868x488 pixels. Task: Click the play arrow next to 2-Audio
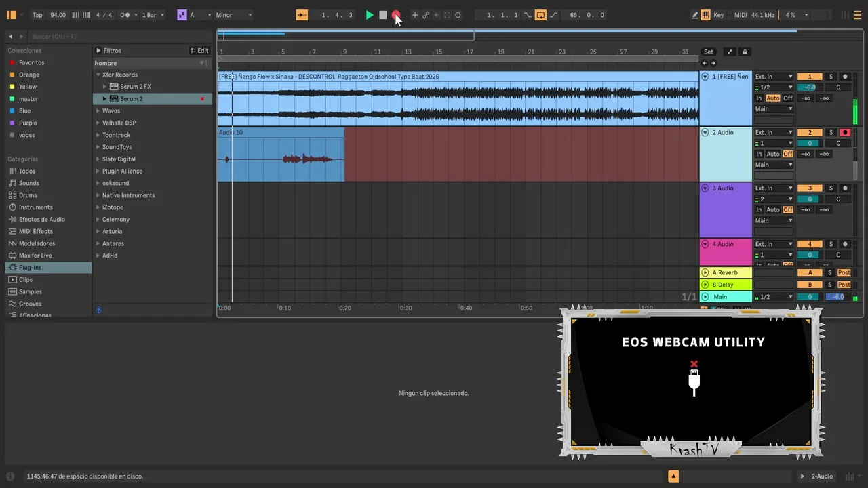803,476
